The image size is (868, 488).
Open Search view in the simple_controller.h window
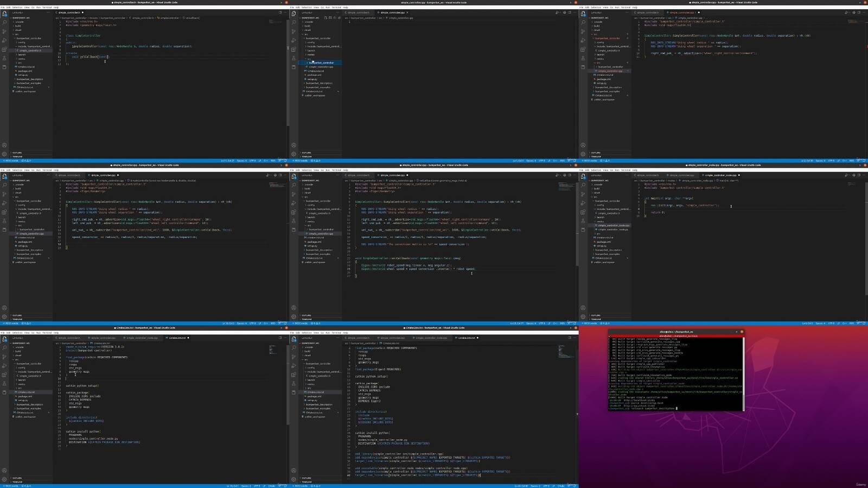click(x=4, y=22)
